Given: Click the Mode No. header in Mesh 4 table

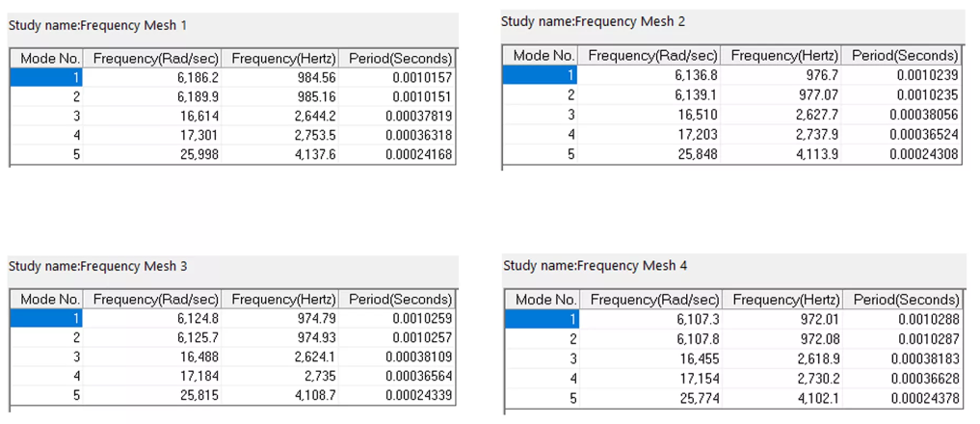Looking at the screenshot, I should click(542, 300).
